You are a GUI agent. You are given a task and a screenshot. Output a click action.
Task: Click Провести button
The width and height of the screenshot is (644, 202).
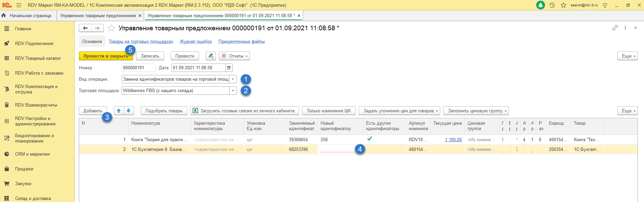(185, 56)
